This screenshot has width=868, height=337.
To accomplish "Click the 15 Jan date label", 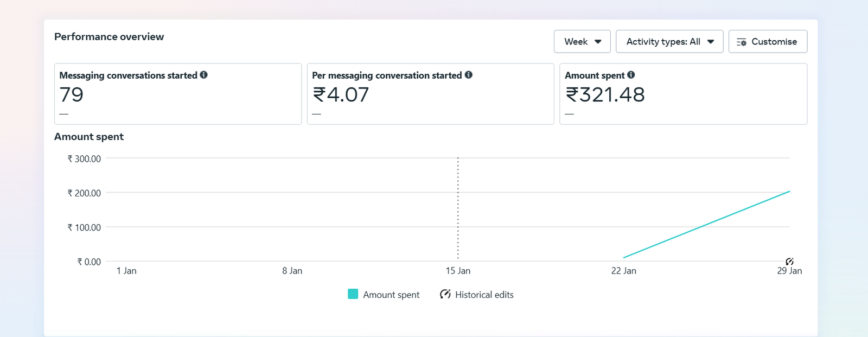I will pos(458,271).
